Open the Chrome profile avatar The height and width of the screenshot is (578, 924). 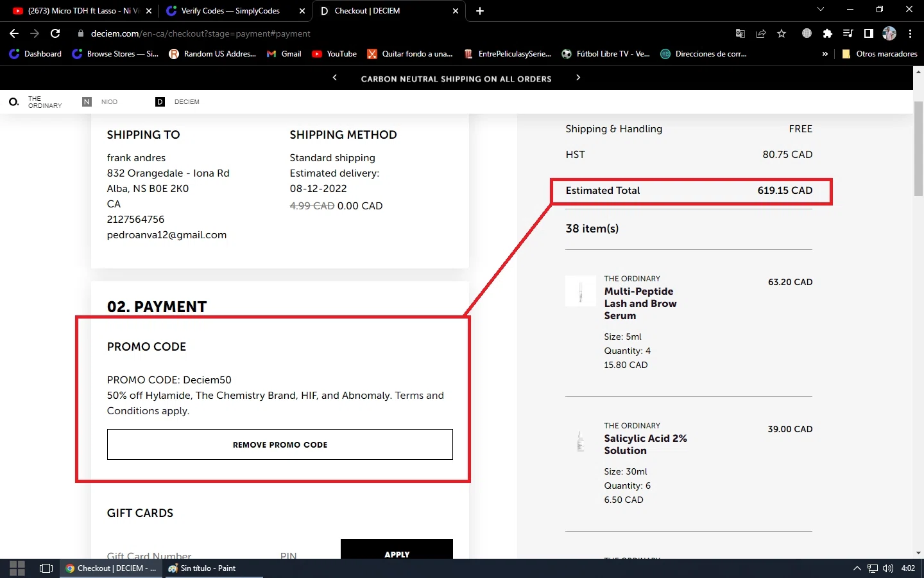pyautogui.click(x=889, y=33)
